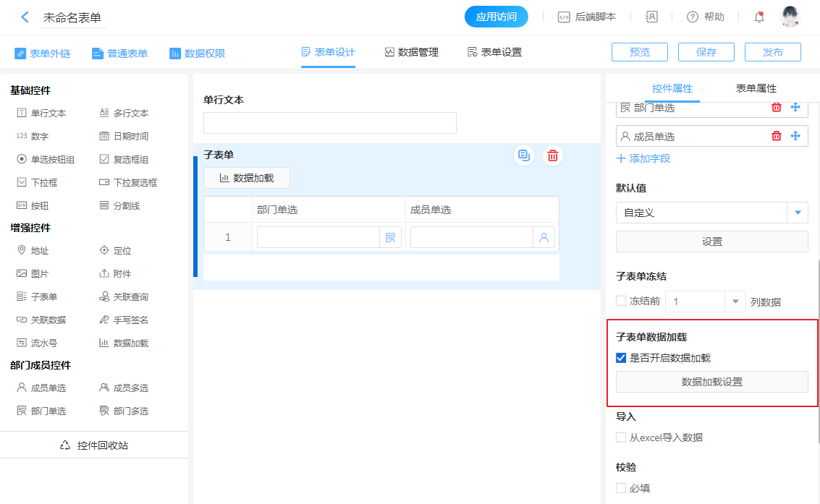Image resolution: width=820 pixels, height=504 pixels.
Task: Click the user avatar at top right
Action: tap(790, 17)
